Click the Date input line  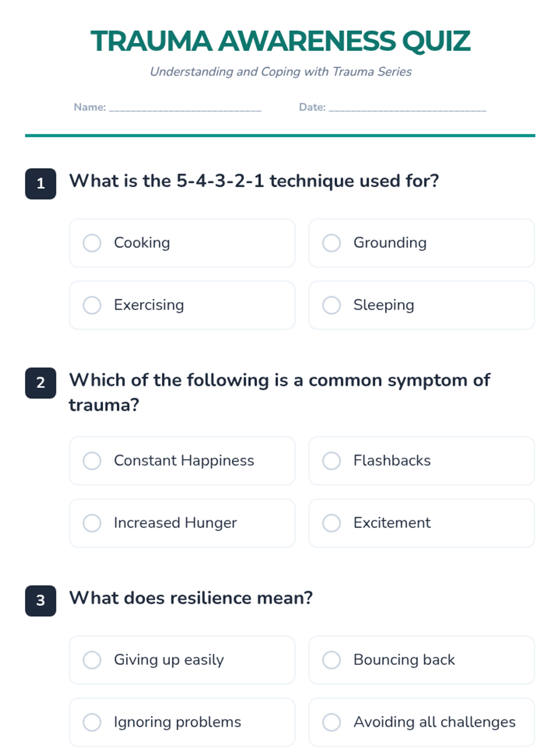pos(407,108)
